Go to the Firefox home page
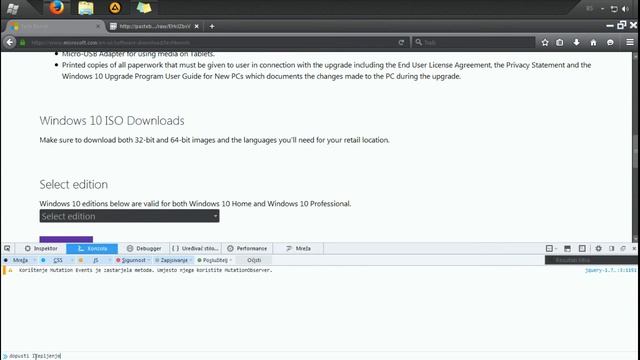The height and width of the screenshot is (360, 640). tap(593, 42)
